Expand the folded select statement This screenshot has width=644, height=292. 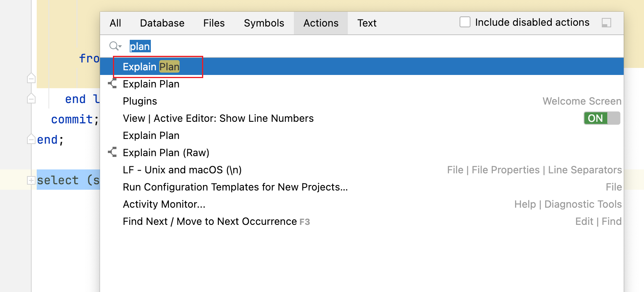point(31,180)
